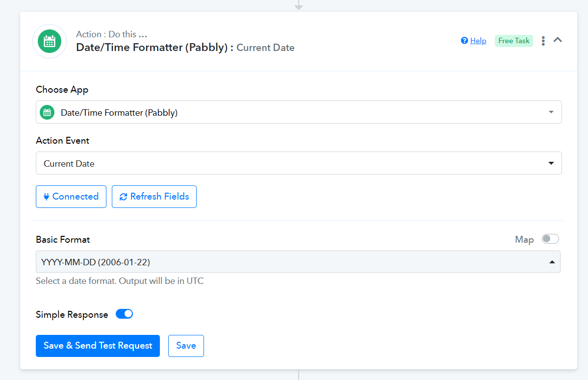The width and height of the screenshot is (588, 380).
Task: Click the 'Date/Time Formatter (Pabbly)' title
Action: tap(152, 47)
